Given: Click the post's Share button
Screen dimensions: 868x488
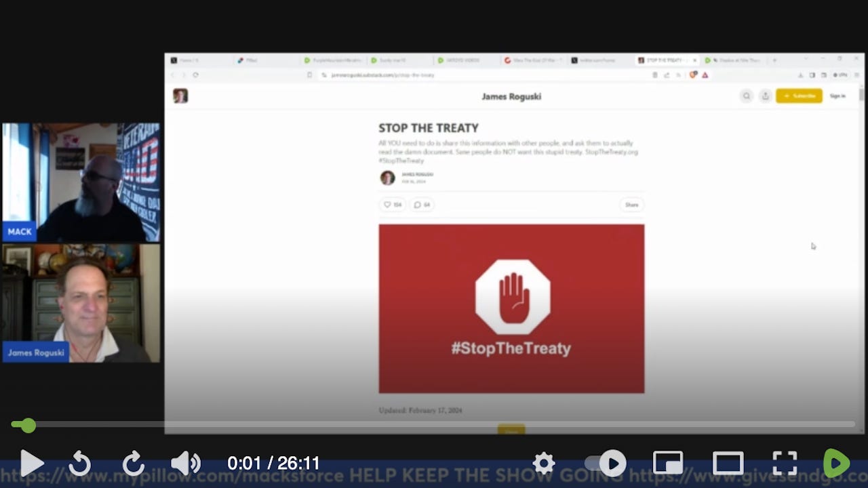Looking at the screenshot, I should (x=631, y=205).
